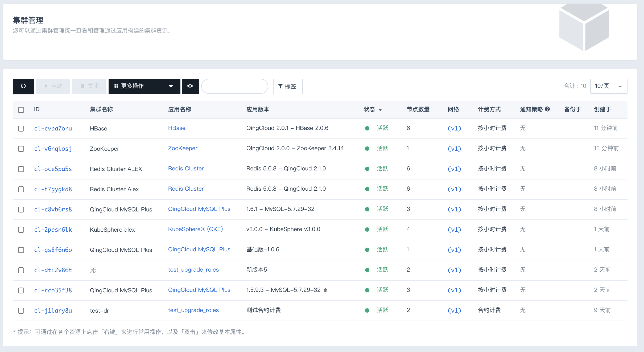Click the 计费方式 column header
This screenshot has height=352, width=644.
[x=489, y=109]
